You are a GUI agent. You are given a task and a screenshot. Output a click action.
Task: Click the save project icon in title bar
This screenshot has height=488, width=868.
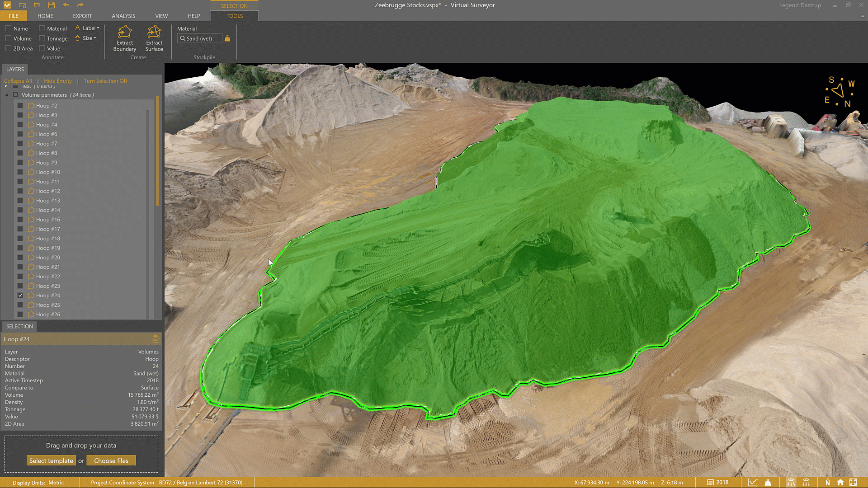click(51, 5)
